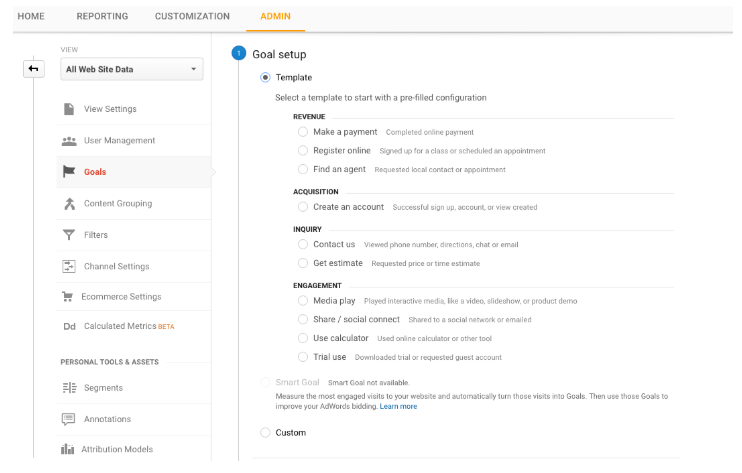Open Calculated Metrics in the sidebar
This screenshot has width=742, height=473.
(120, 326)
